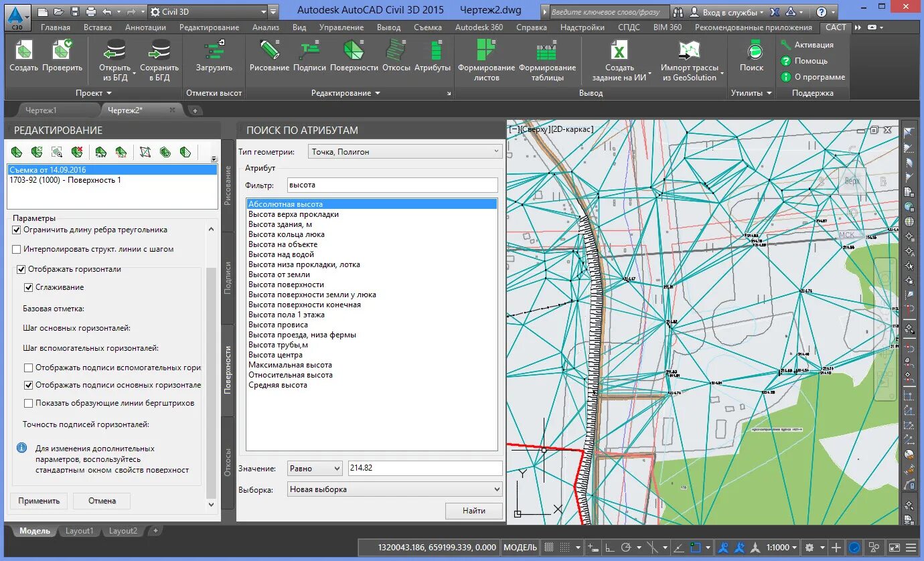Click the Применить button
924x561 pixels.
[x=39, y=501]
